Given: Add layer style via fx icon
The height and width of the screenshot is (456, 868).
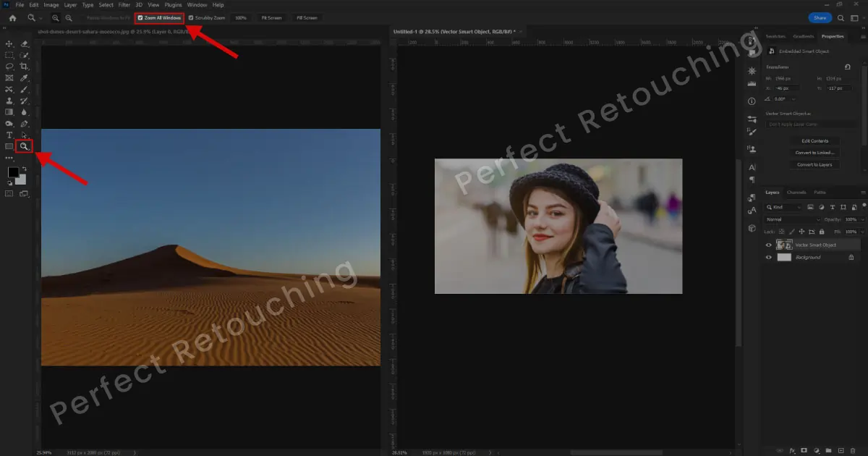Looking at the screenshot, I should [793, 450].
